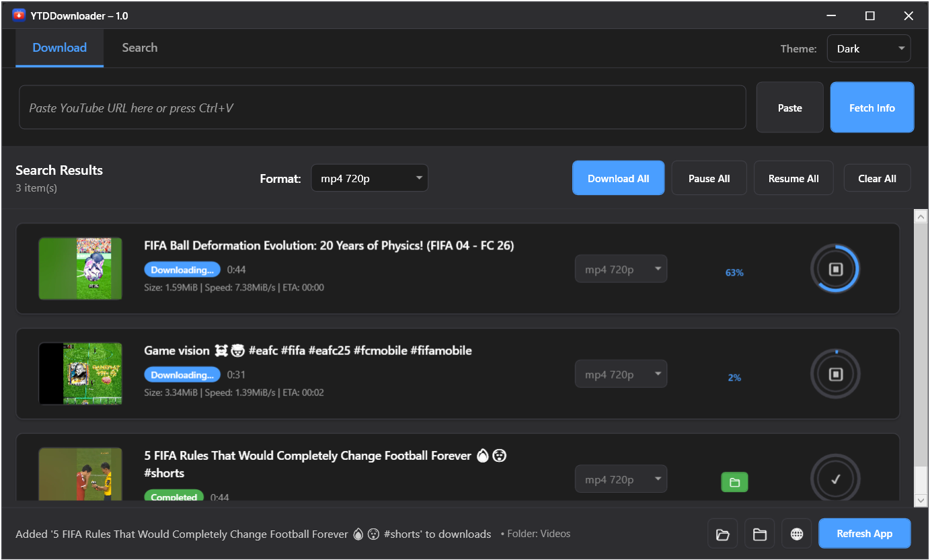The width and height of the screenshot is (930, 560).
Task: Click the completed checkmark for 5 FIFA Rules
Action: [835, 479]
